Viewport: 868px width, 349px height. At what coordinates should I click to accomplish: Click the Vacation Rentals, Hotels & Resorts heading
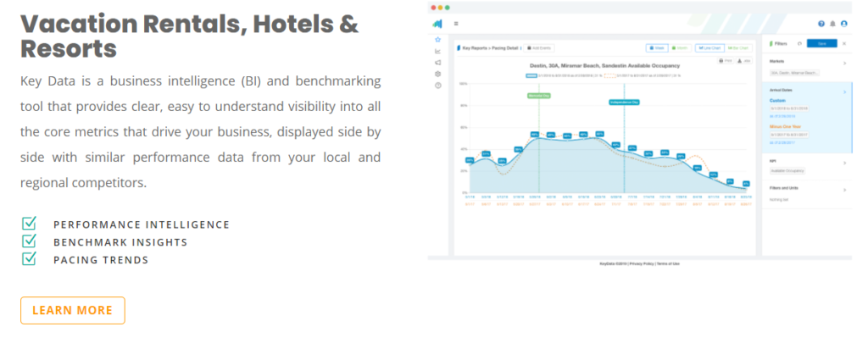[x=189, y=36]
